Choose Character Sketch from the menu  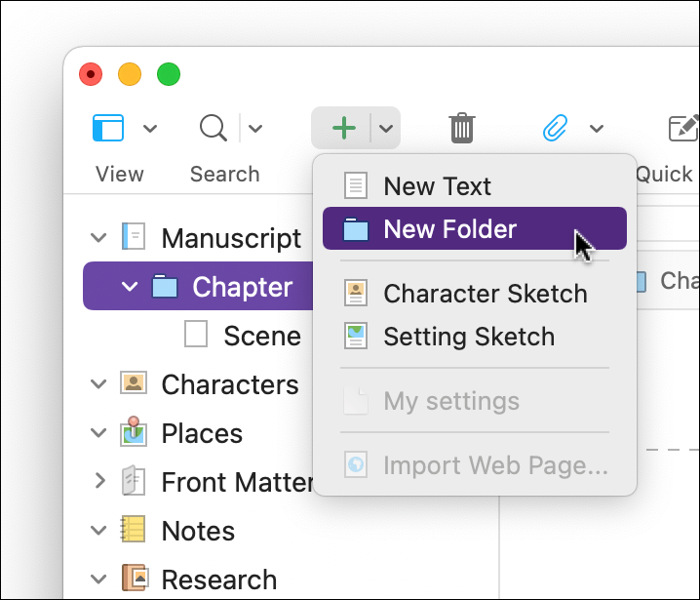coord(485,293)
